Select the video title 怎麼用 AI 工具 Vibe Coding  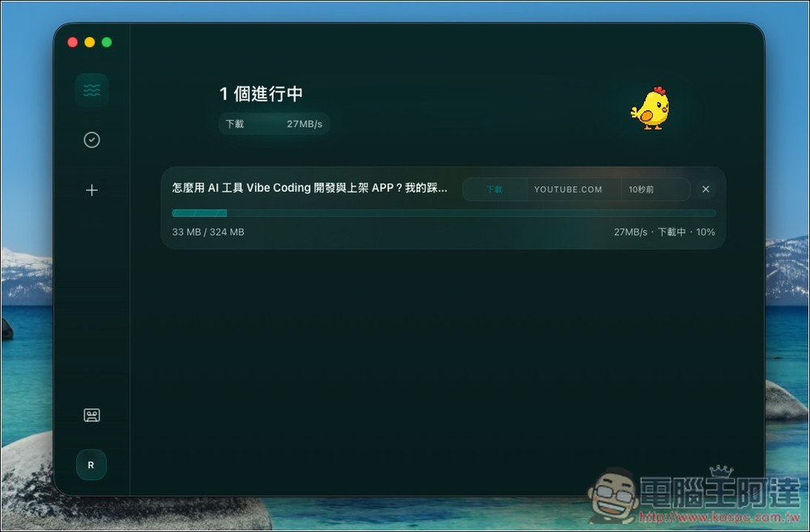pyautogui.click(x=310, y=188)
